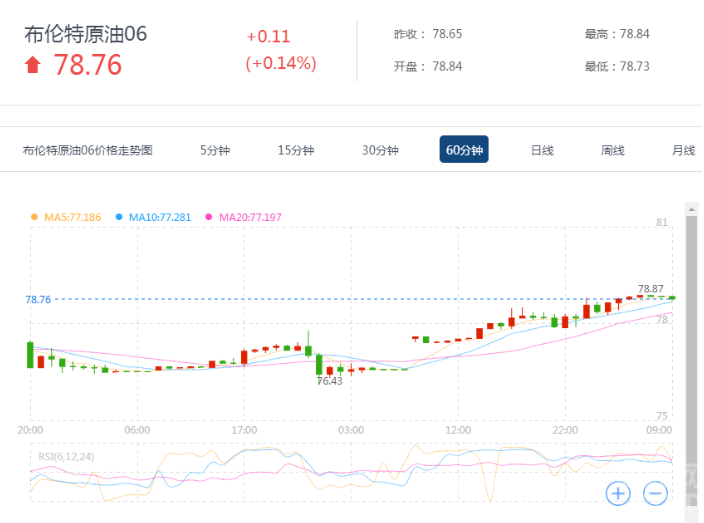Open the 30分钟 interval tab
This screenshot has width=704, height=523.
pyautogui.click(x=380, y=150)
